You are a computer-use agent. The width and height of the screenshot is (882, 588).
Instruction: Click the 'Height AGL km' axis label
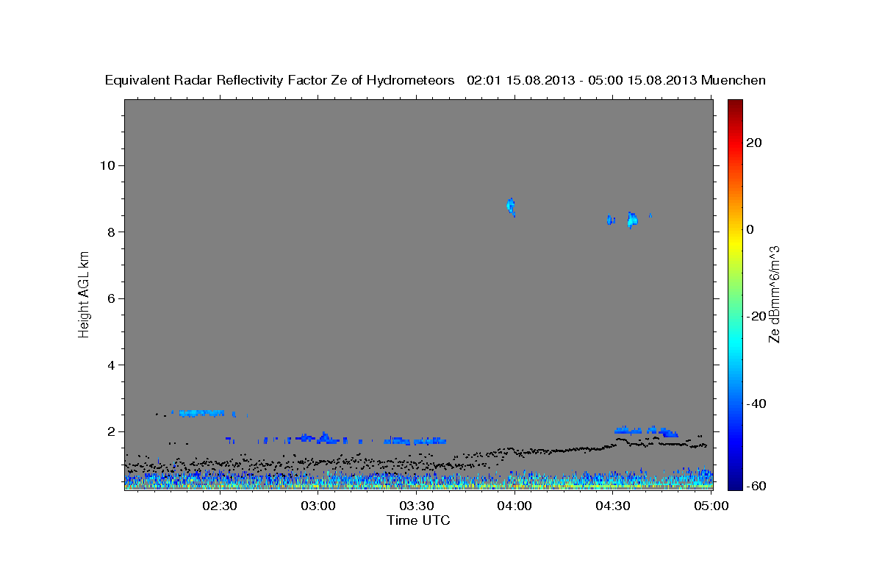tap(85, 293)
